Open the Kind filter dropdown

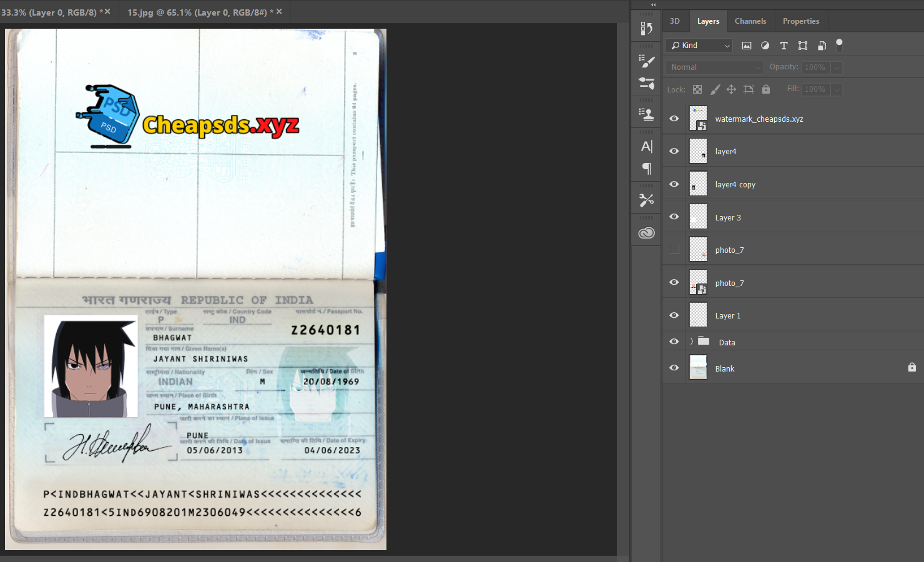(x=699, y=46)
